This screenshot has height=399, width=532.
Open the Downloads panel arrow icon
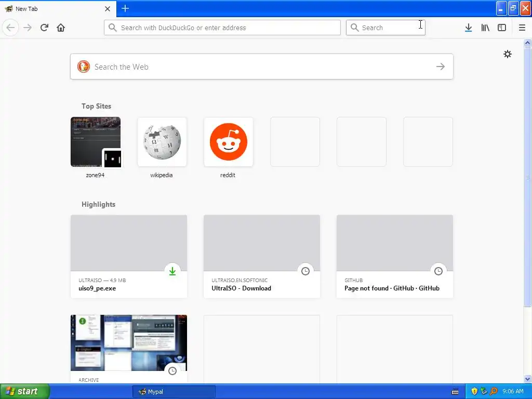click(x=468, y=28)
